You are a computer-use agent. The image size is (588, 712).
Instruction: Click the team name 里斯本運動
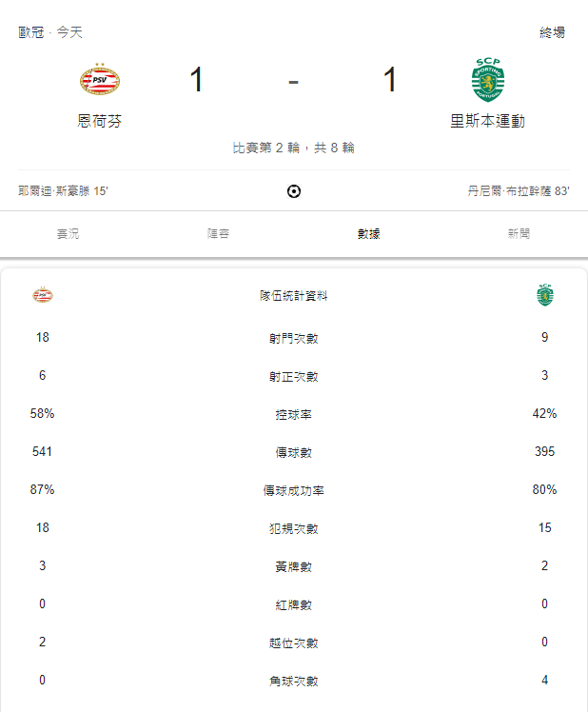click(488, 121)
